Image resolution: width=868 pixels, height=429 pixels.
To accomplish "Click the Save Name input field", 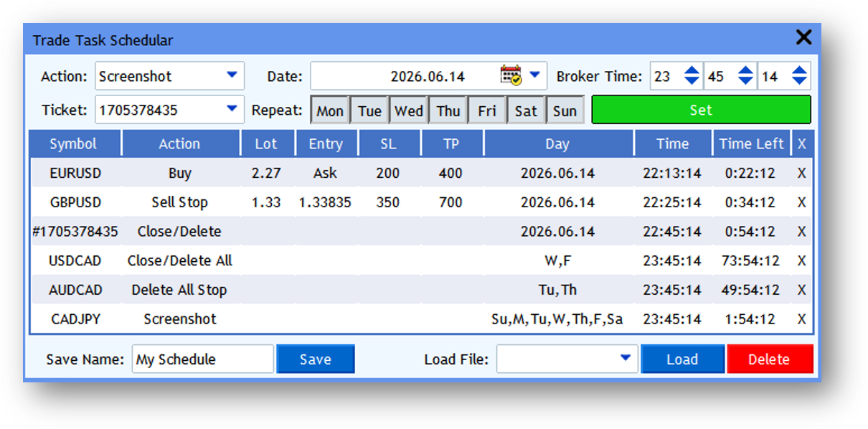I will (x=203, y=359).
